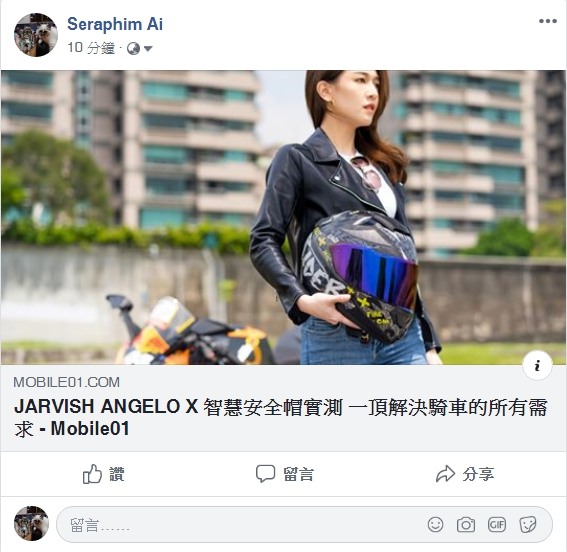The image size is (567, 552).
Task: Click the 分享 share arrow button
Action: coord(465,474)
